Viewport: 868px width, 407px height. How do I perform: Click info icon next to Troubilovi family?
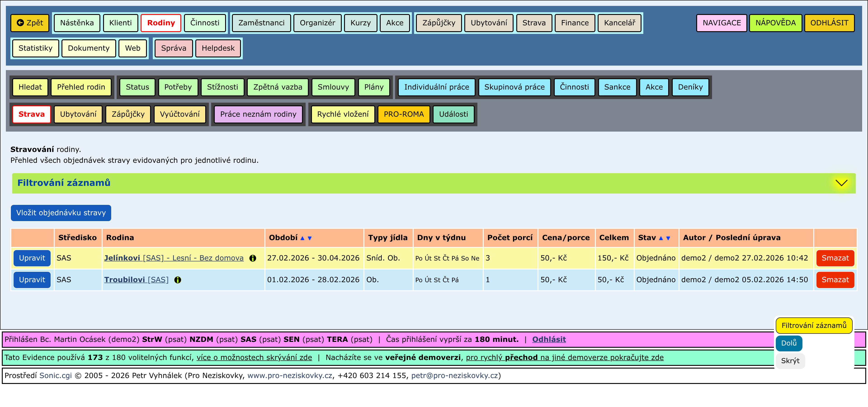click(x=178, y=280)
